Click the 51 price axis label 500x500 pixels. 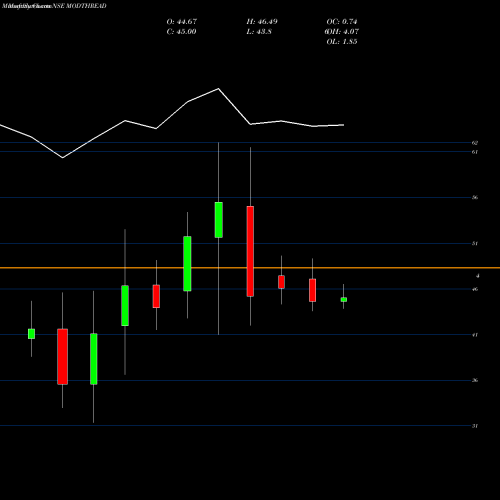click(x=475, y=243)
